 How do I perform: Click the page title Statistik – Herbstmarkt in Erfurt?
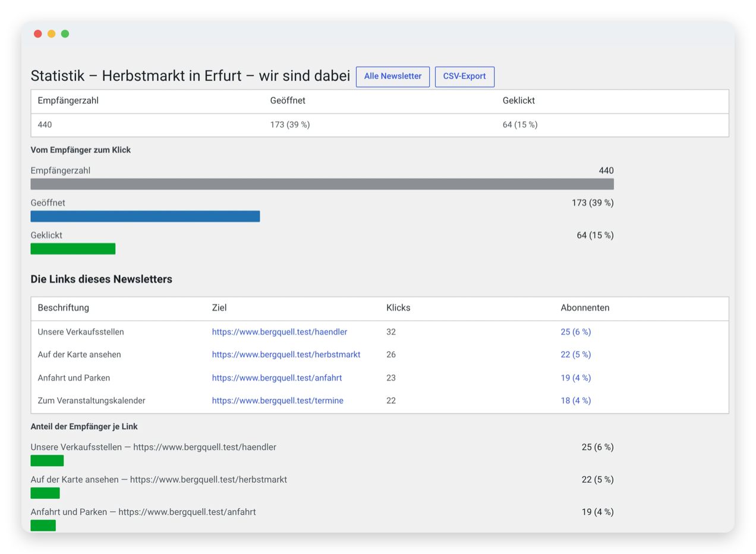190,76
